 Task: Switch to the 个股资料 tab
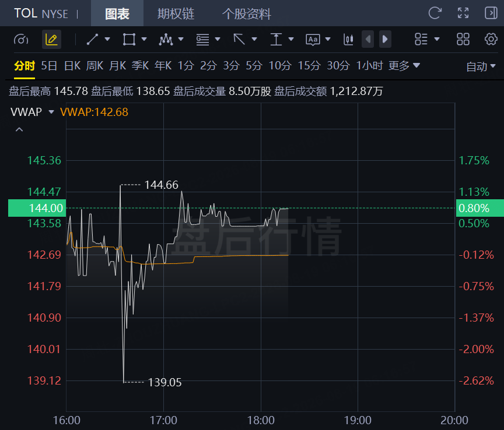(247, 13)
